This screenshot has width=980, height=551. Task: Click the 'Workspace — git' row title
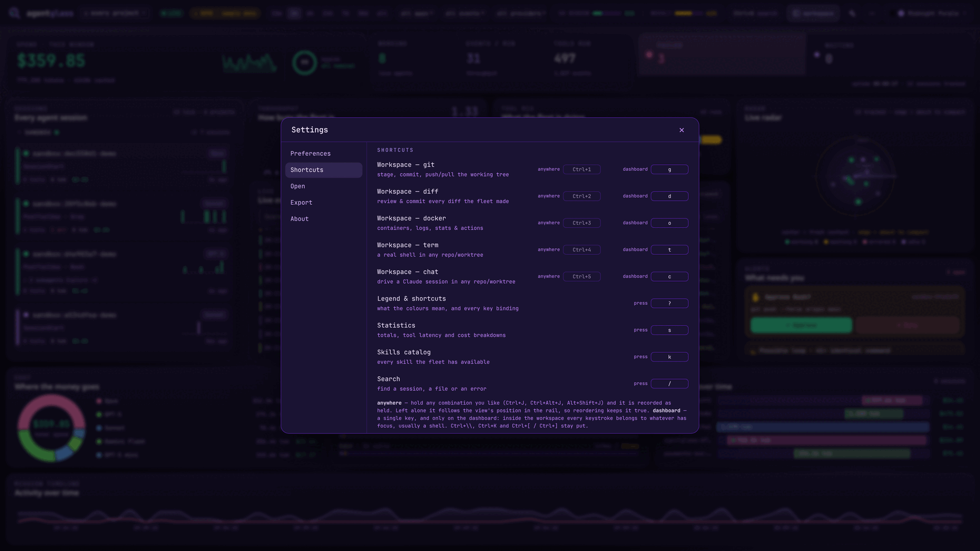(405, 165)
